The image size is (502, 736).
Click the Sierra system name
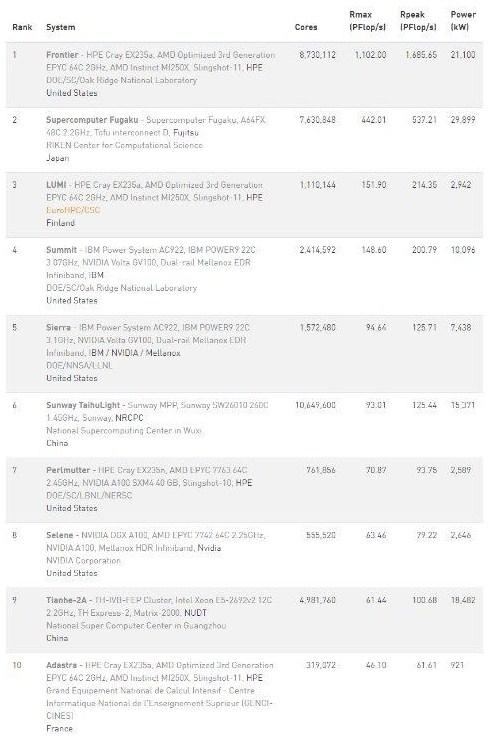(x=58, y=328)
